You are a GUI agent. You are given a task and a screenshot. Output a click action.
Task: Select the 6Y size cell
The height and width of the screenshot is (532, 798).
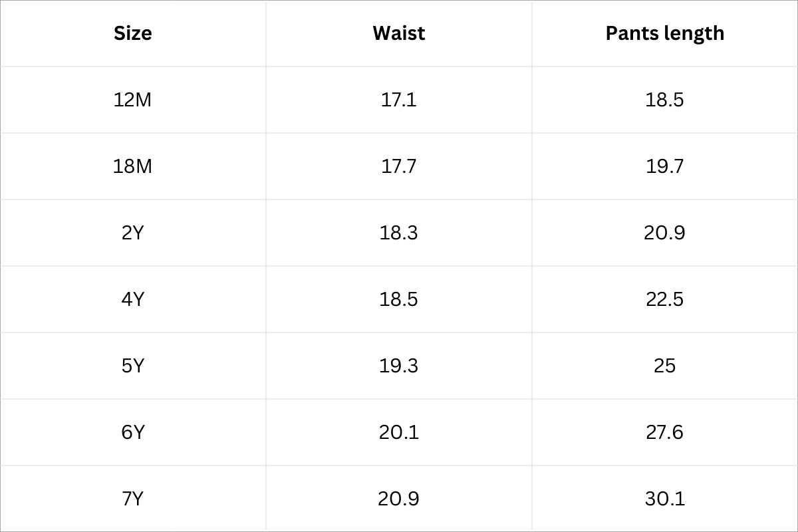133,432
